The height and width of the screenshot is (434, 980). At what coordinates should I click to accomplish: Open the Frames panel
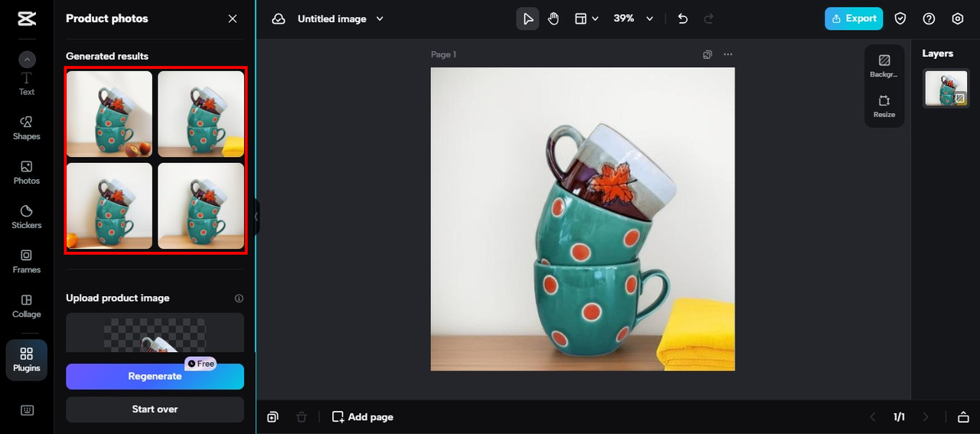point(27,261)
